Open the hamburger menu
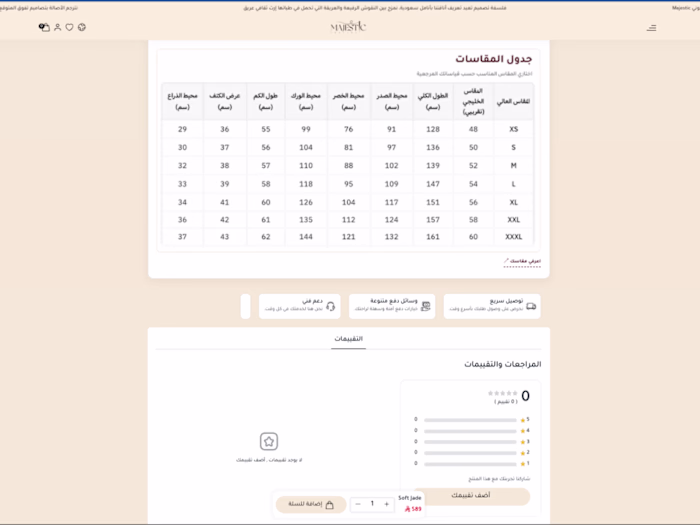This screenshot has height=525, width=700. pyautogui.click(x=651, y=28)
